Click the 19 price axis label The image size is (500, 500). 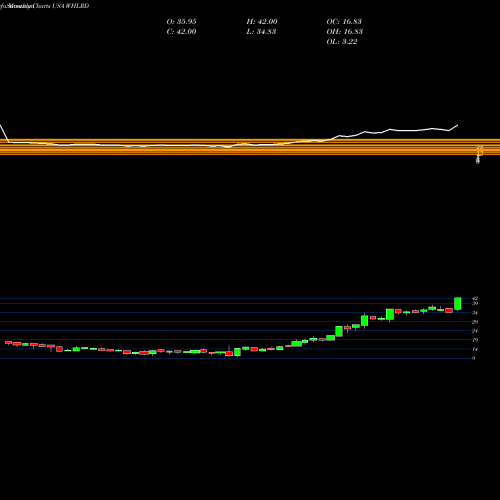[x=475, y=340]
